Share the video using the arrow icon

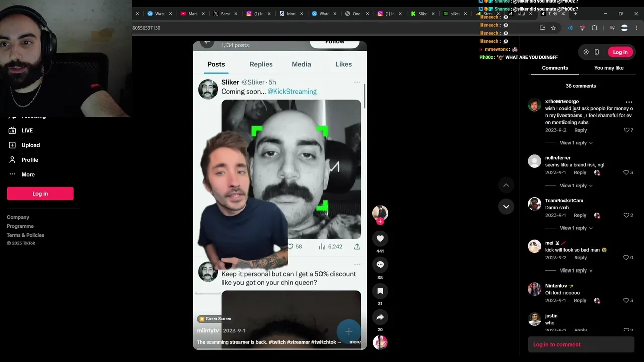pyautogui.click(x=380, y=317)
